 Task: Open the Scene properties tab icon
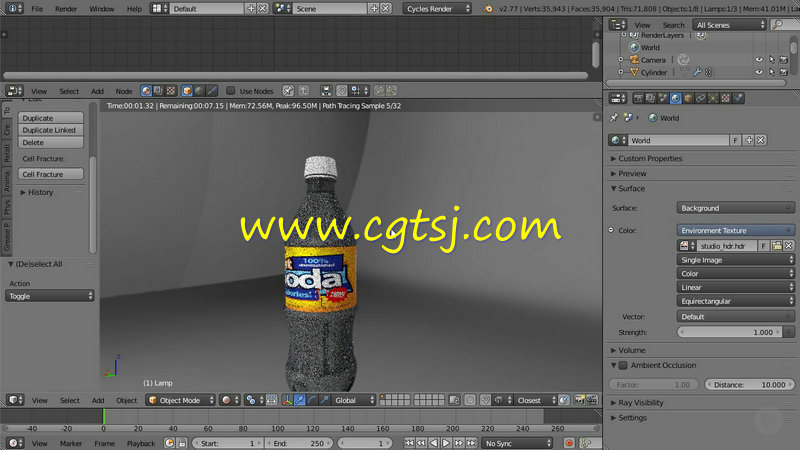point(663,98)
